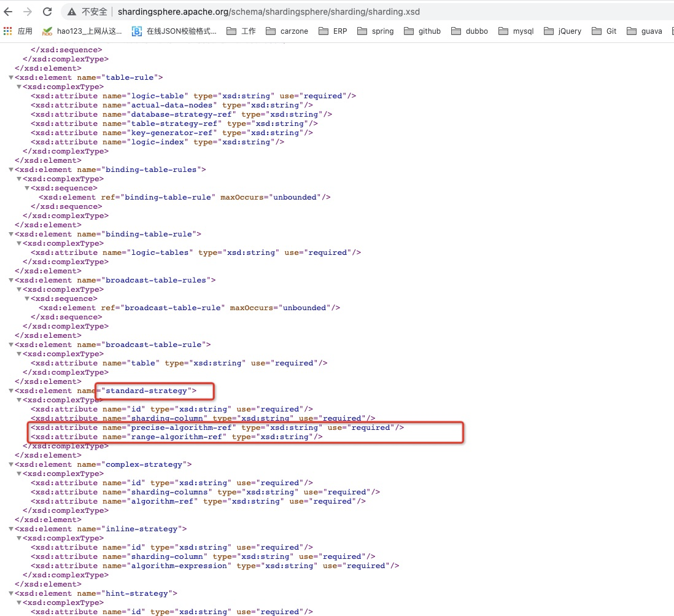
Task: Collapse the standard-strategy element node
Action: (11, 391)
